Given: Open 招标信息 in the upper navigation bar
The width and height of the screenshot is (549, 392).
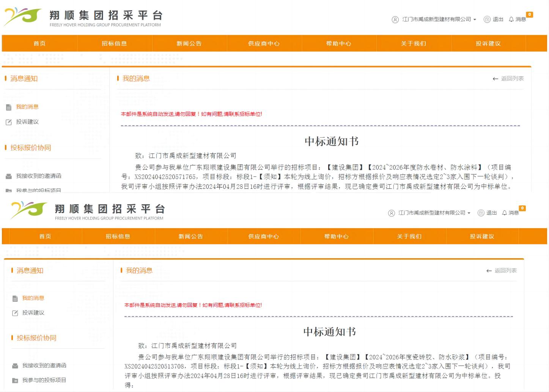Looking at the screenshot, I should pyautogui.click(x=114, y=44).
